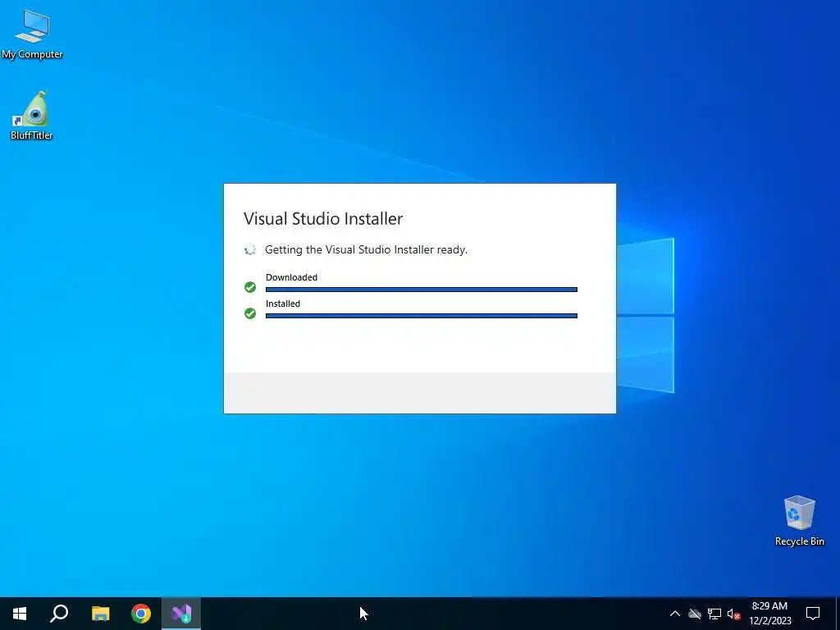Screen dimensions: 840x630
Task: Open the clock showing 8:29 AM
Action: 769,614
